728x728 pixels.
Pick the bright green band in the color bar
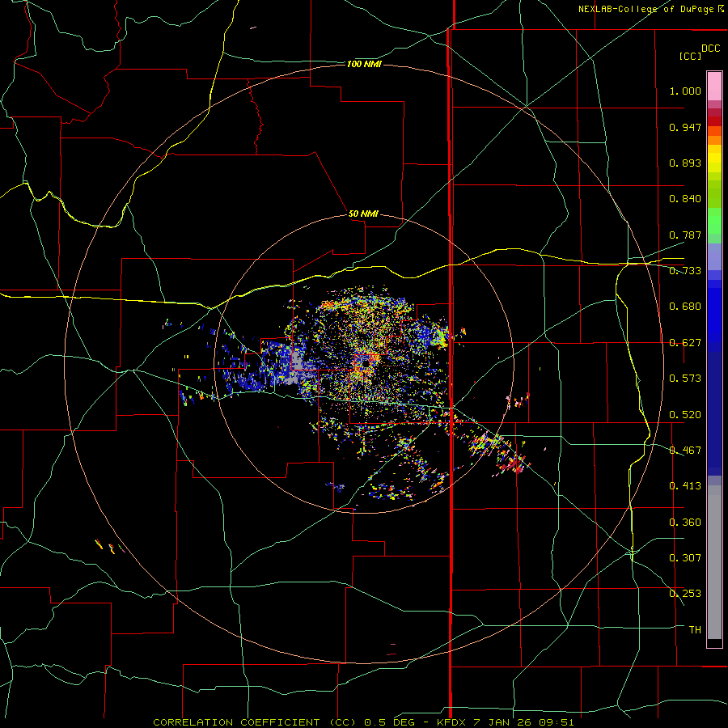tap(714, 221)
